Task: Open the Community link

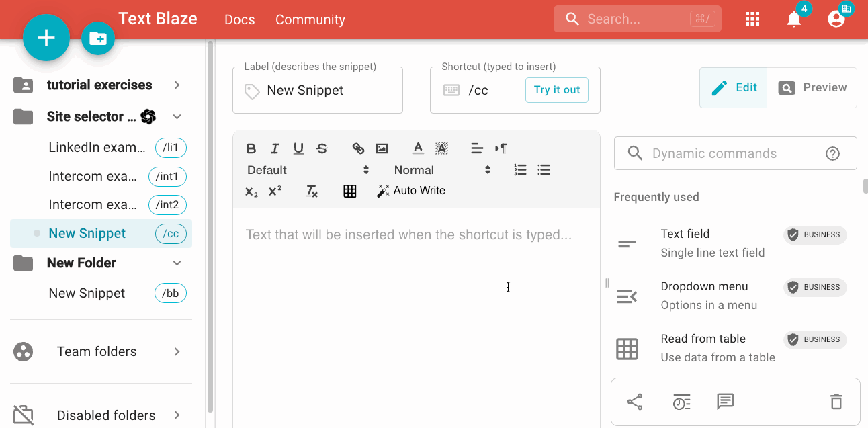Action: (x=310, y=19)
